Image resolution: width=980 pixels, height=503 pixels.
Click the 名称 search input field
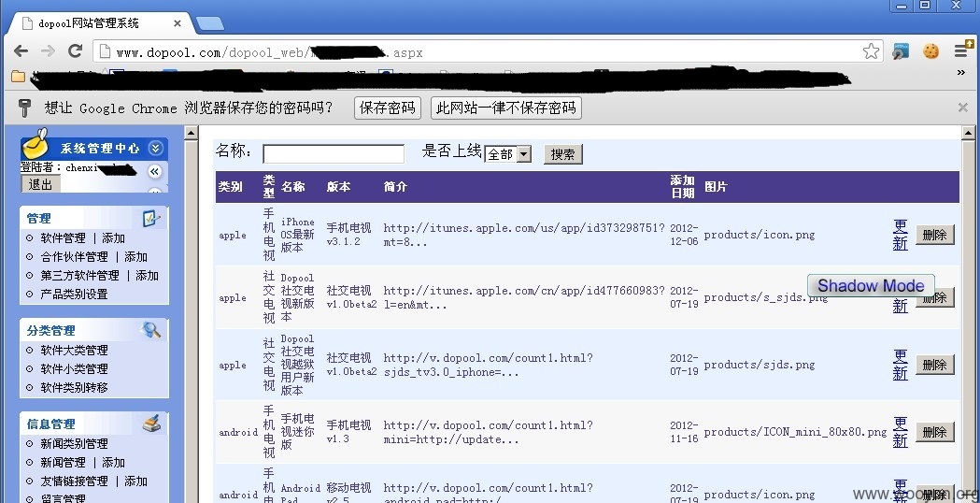pyautogui.click(x=334, y=154)
